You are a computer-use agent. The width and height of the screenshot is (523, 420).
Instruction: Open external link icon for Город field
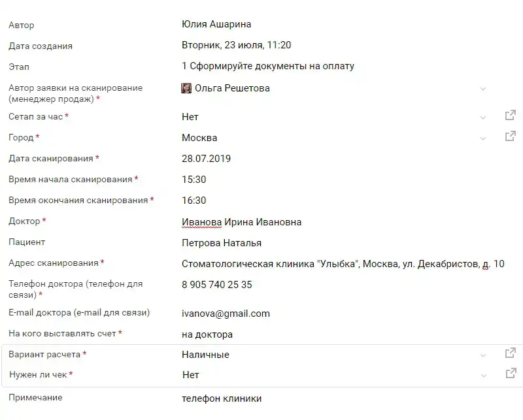511,136
